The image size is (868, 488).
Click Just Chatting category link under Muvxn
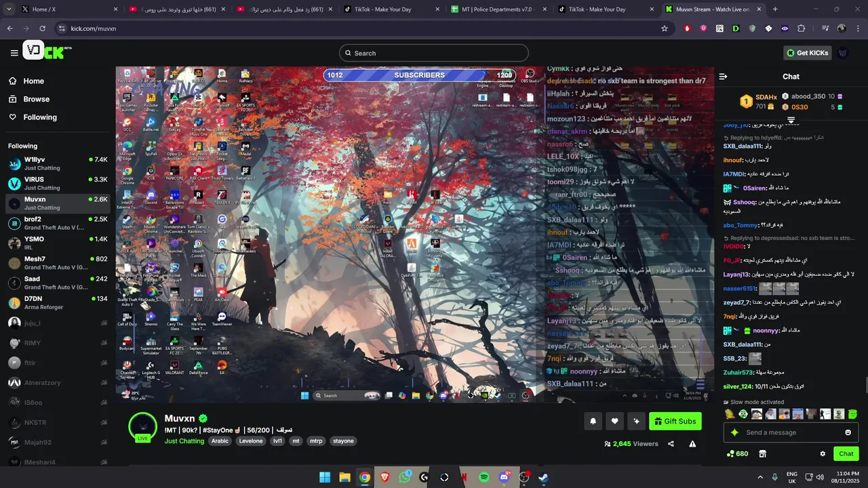click(x=184, y=441)
